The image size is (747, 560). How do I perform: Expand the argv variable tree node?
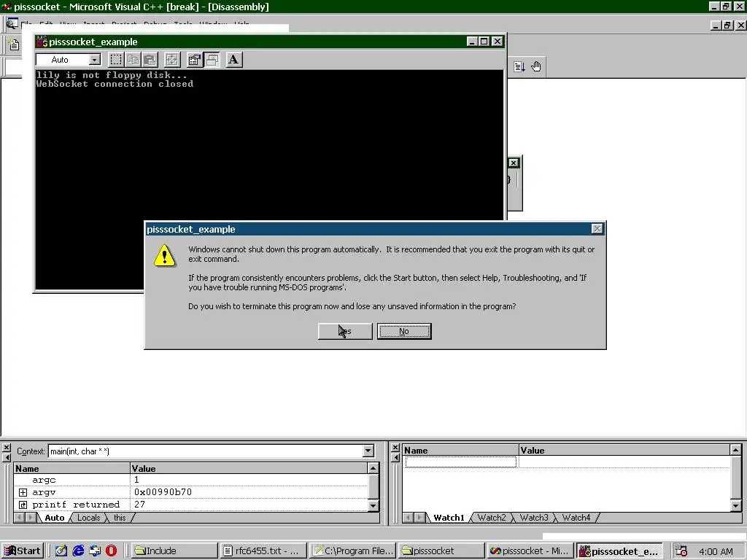coord(23,492)
